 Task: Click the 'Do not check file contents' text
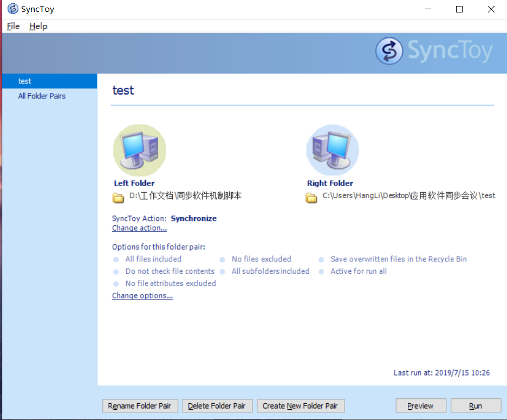tap(170, 271)
